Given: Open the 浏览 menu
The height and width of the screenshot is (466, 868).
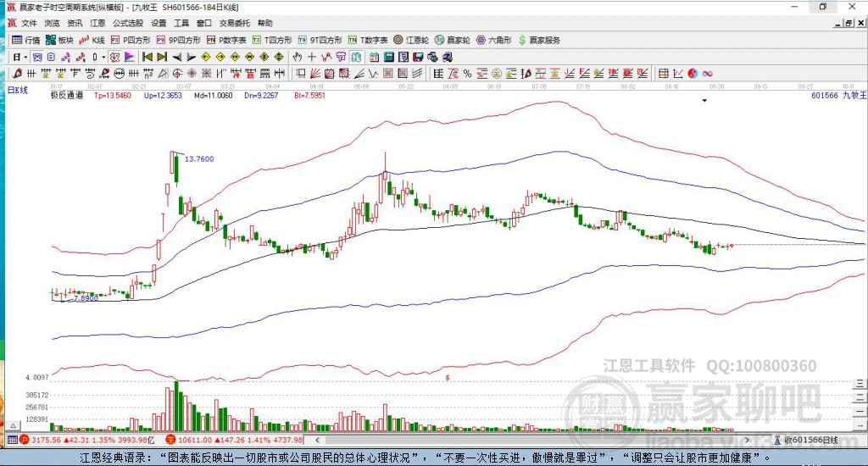Looking at the screenshot, I should [x=52, y=23].
